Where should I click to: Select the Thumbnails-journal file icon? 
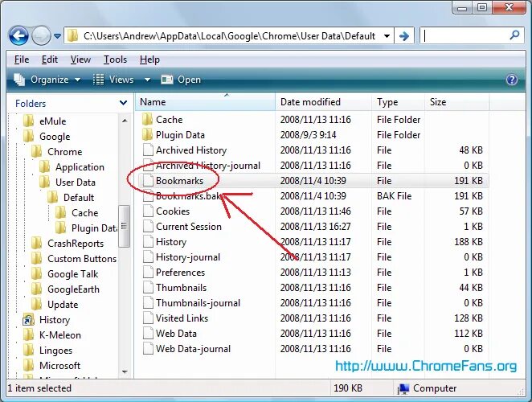coord(148,303)
